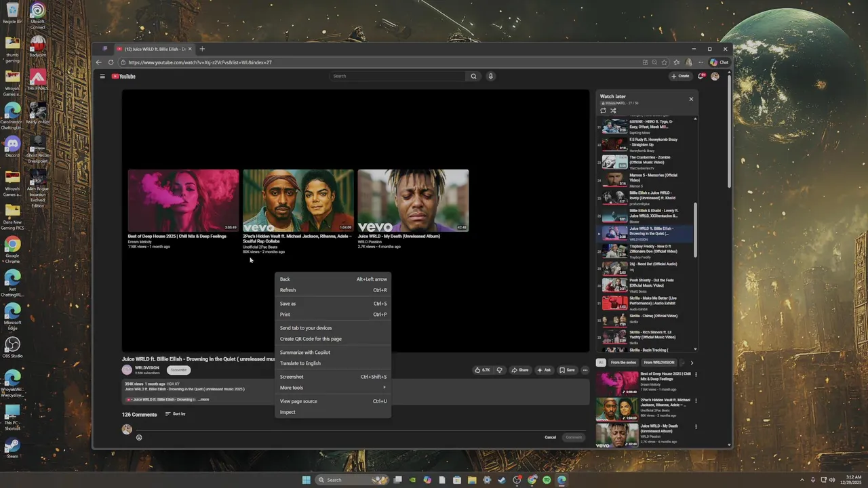Viewport: 868px width, 488px height.
Task: Add page to favorites star icon
Action: point(665,62)
